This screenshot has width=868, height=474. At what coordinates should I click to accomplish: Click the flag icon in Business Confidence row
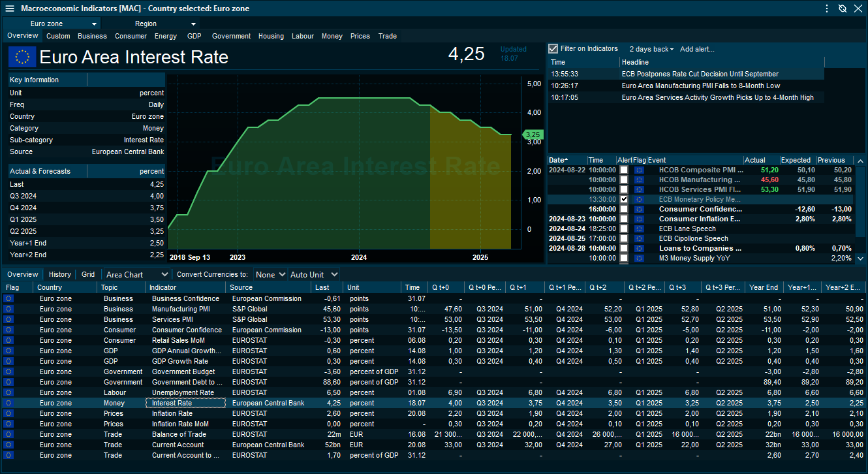9,298
